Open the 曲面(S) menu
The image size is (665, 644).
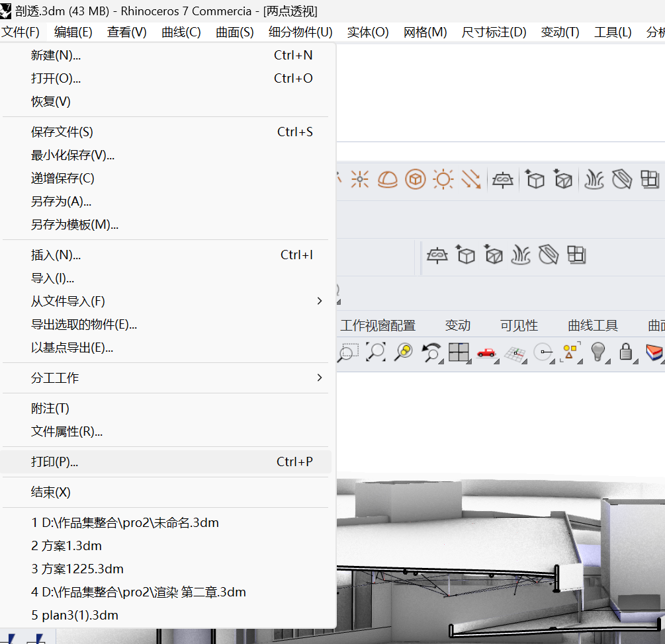[x=234, y=32]
